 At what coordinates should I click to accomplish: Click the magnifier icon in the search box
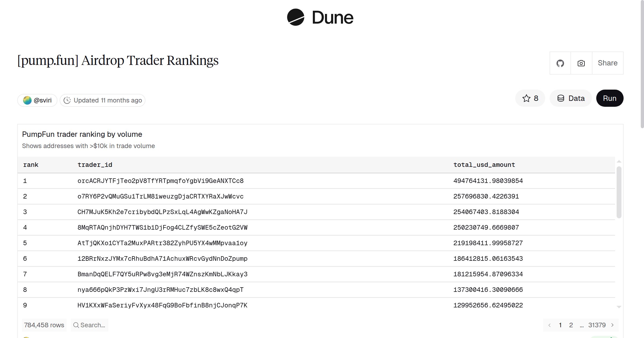click(x=76, y=325)
